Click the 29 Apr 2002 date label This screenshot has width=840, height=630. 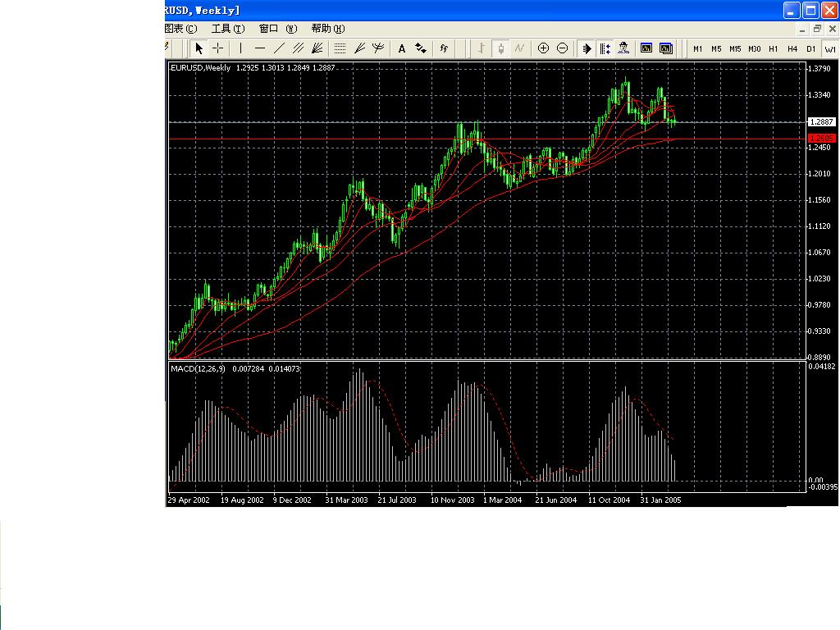point(189,500)
